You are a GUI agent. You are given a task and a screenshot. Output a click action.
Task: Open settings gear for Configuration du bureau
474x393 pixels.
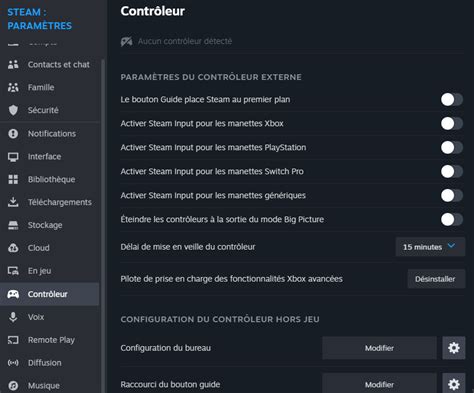pos(454,348)
